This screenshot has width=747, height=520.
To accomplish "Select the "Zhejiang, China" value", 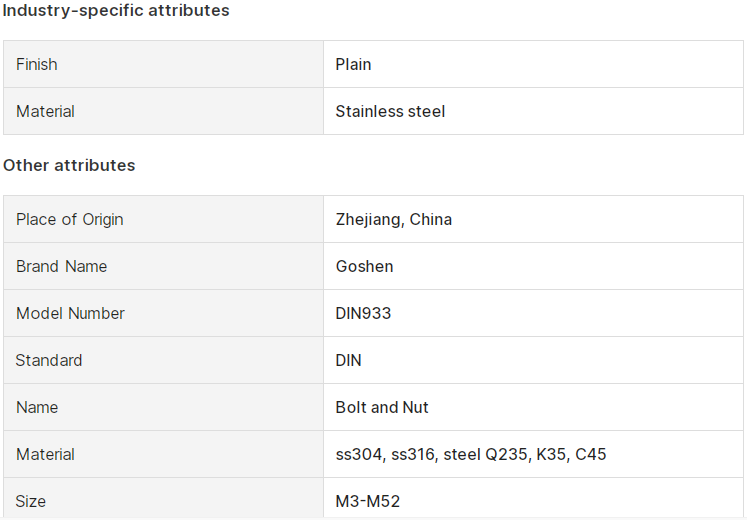I will point(394,219).
